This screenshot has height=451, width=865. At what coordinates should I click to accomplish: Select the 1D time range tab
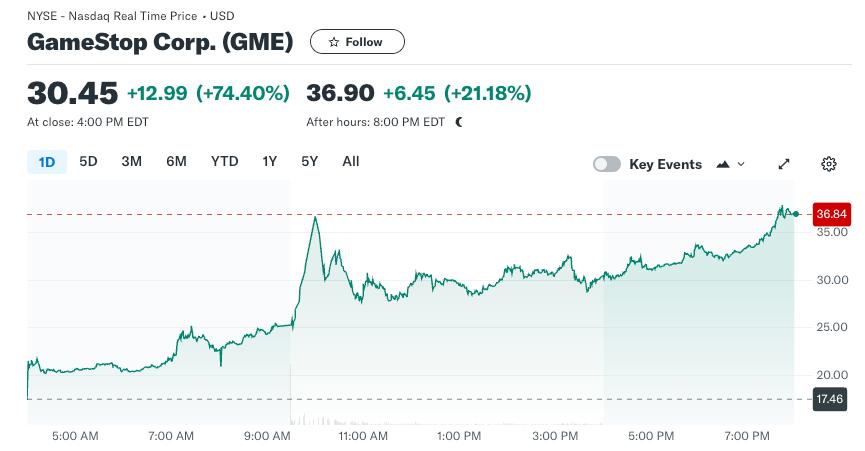47,162
